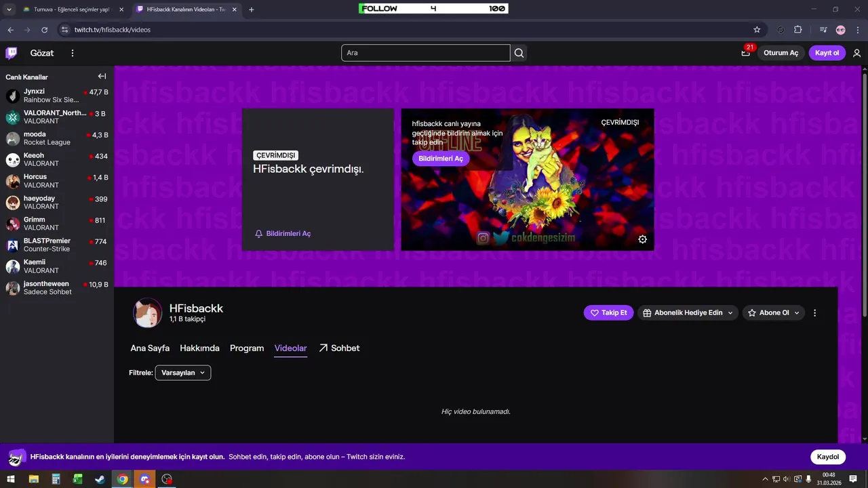Open BLASTPremier Counter-Strike channel
The width and height of the screenshot is (868, 488).
[57, 245]
